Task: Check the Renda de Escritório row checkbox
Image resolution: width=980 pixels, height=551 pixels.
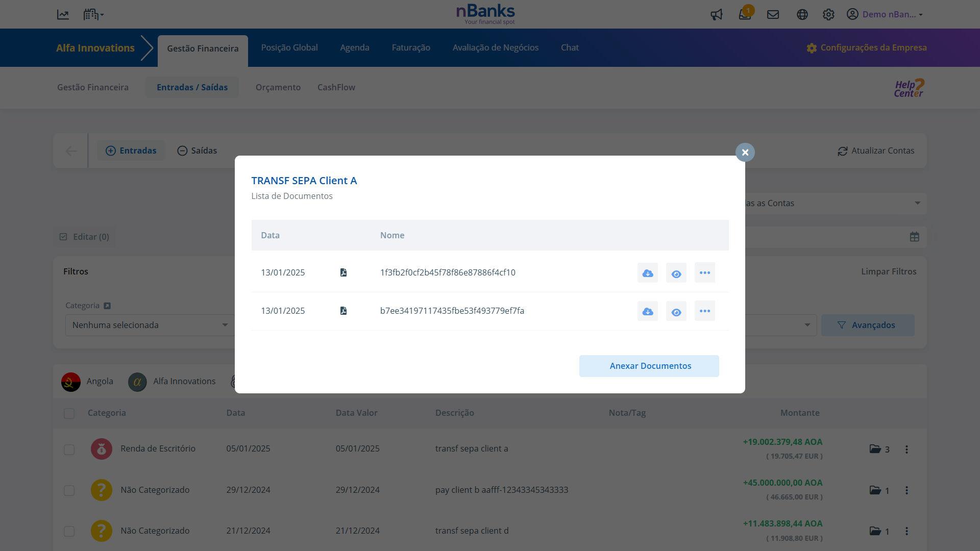Action: (x=69, y=449)
